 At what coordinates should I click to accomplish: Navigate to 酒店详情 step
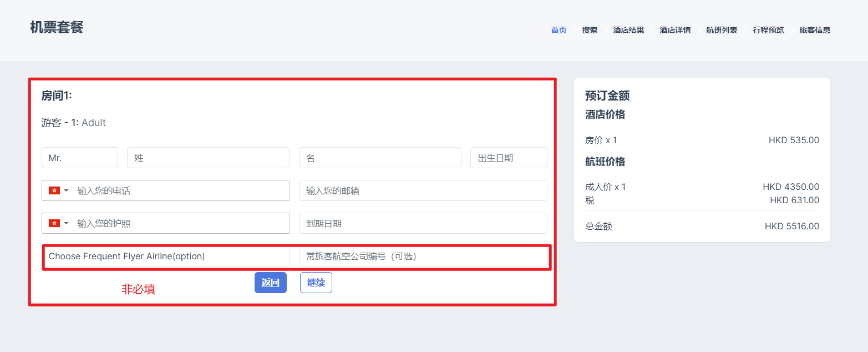coord(675,31)
